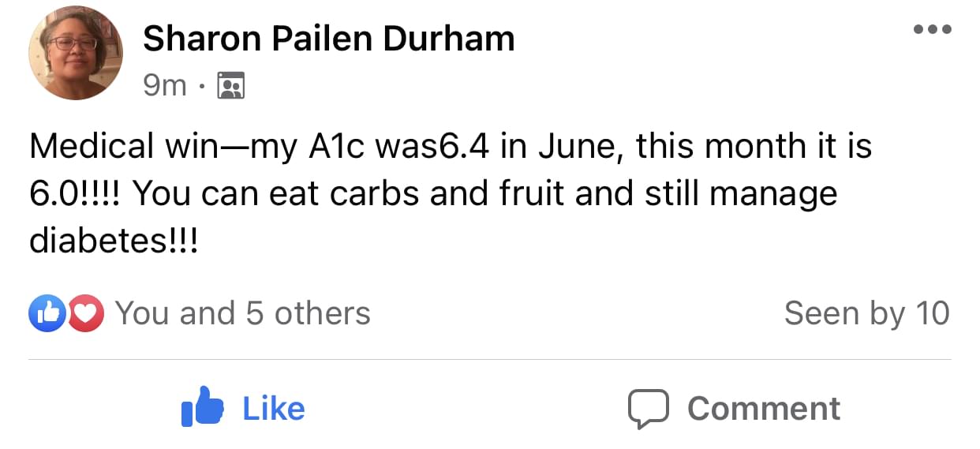This screenshot has height=449, width=980.
Task: Click the 9m post timestamp
Action: click(165, 84)
